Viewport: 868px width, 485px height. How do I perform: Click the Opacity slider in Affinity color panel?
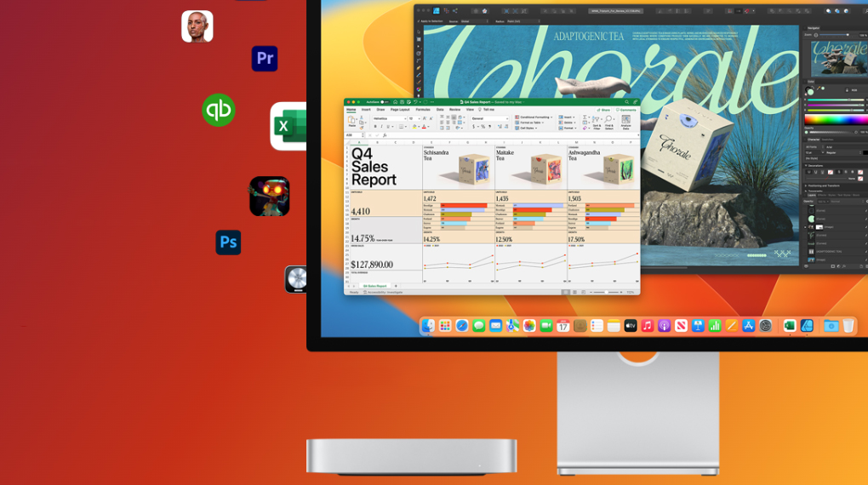(831, 133)
